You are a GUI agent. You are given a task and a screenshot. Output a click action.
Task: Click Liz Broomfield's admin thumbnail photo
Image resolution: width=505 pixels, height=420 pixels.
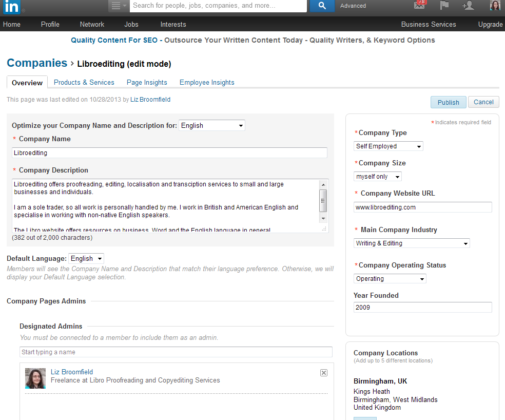coord(35,378)
